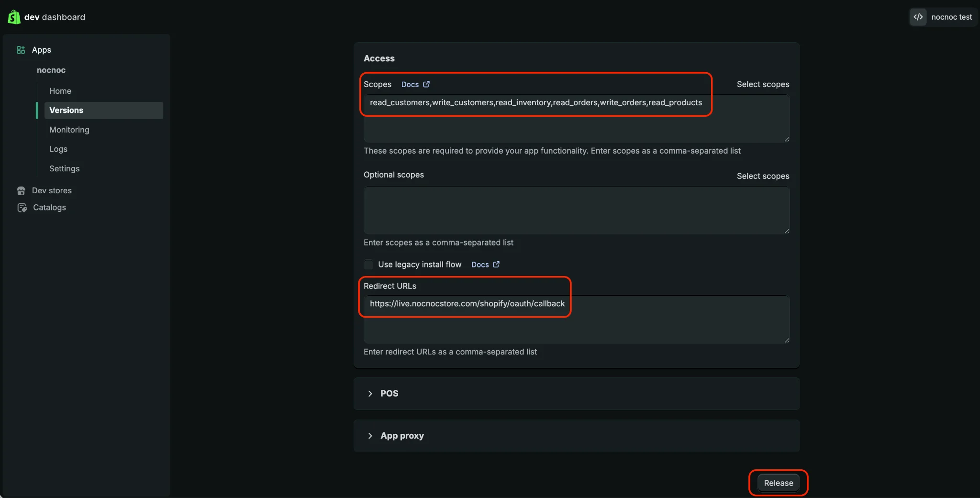Focus the Redirect URLs text area

[577, 319]
